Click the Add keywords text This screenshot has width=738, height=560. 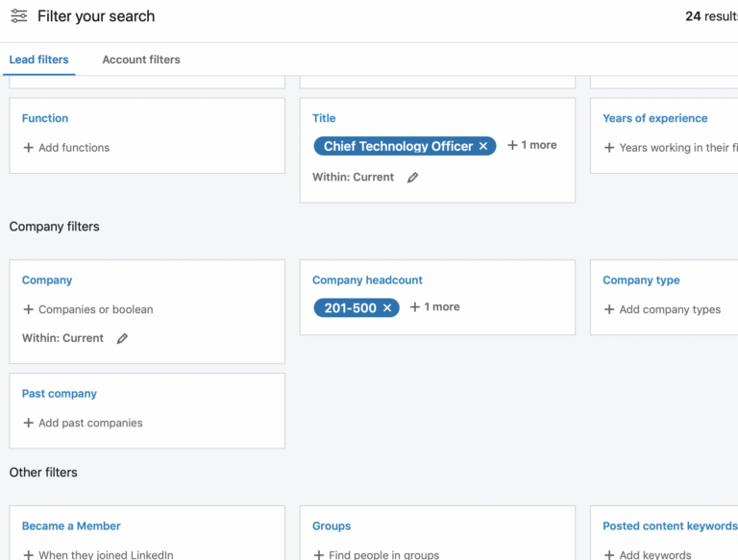(655, 555)
